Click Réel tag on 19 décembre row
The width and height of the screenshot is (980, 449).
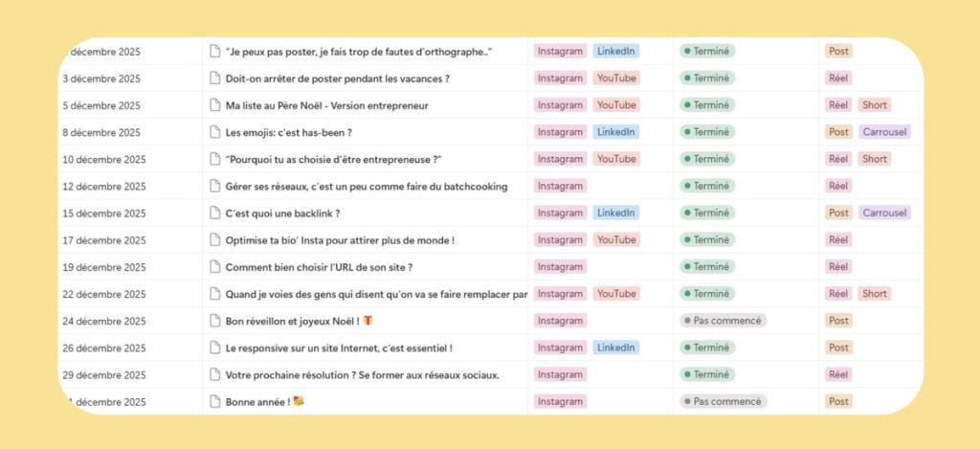838,267
